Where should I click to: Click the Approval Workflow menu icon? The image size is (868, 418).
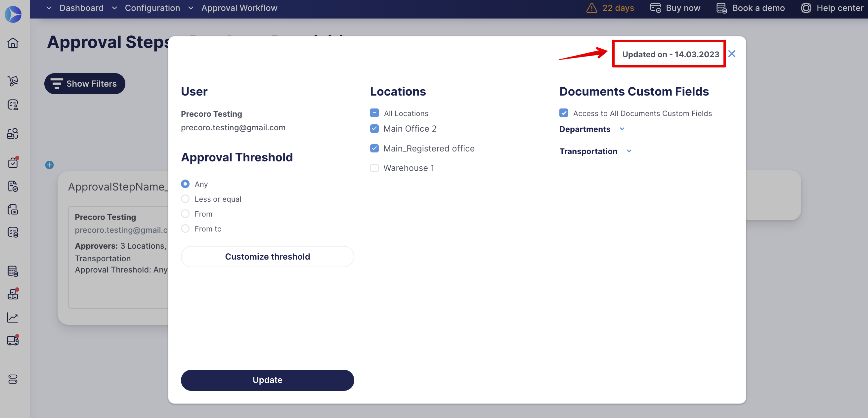[x=191, y=8]
